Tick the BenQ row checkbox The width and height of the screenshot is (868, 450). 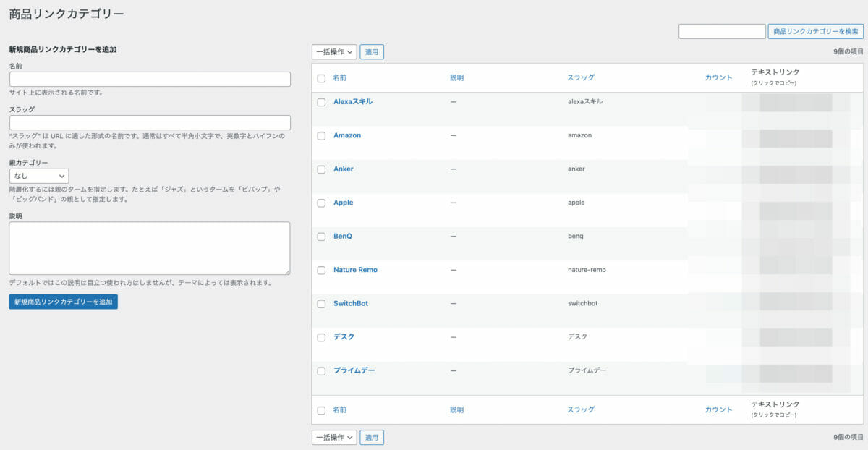point(321,237)
